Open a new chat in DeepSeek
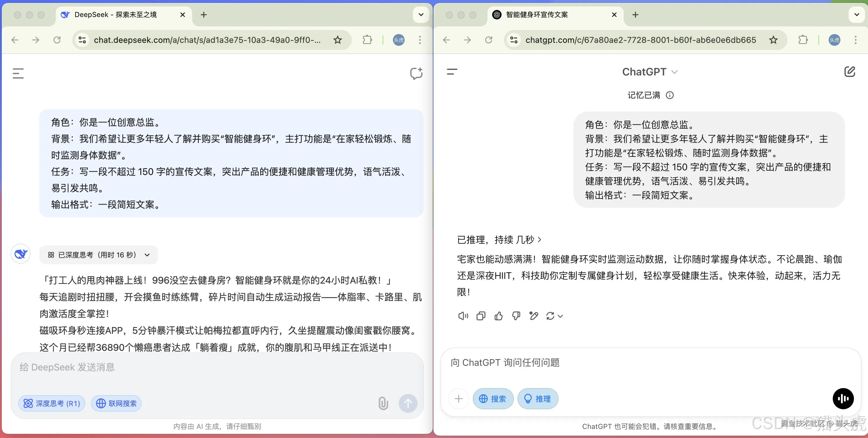 pyautogui.click(x=416, y=73)
